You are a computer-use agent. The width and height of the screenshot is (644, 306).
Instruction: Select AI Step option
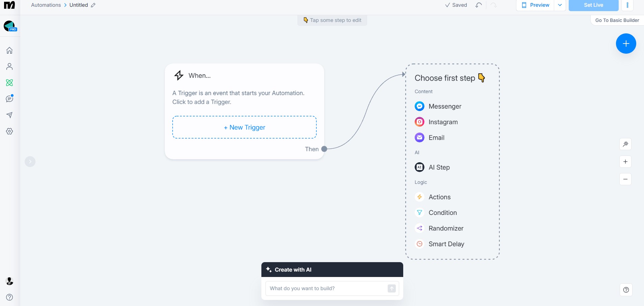432,167
